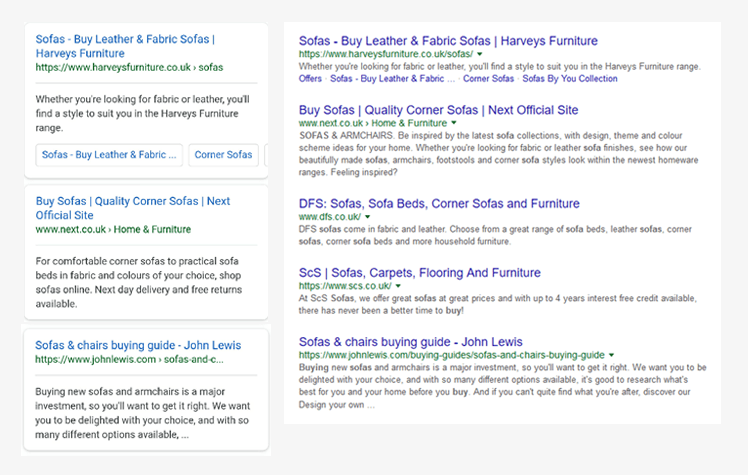Expand dropdown arrow next to harveysfurniture.co.uk/sofas/ URL
The width and height of the screenshot is (748, 475).
[x=479, y=54]
